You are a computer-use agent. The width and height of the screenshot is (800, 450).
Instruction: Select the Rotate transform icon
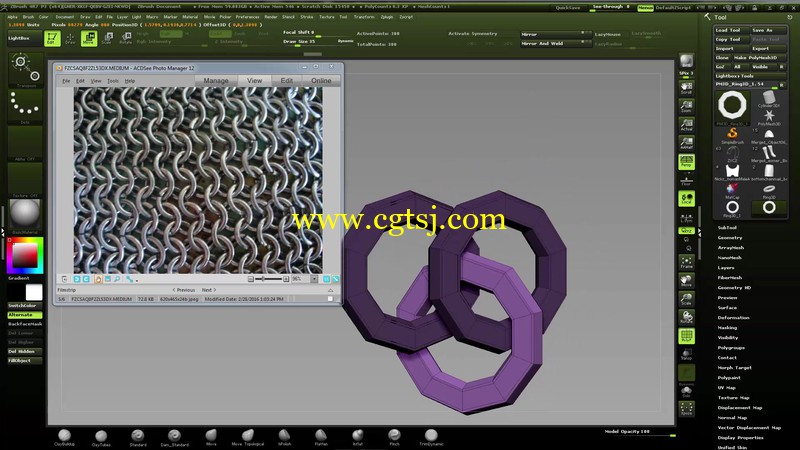tap(126, 38)
